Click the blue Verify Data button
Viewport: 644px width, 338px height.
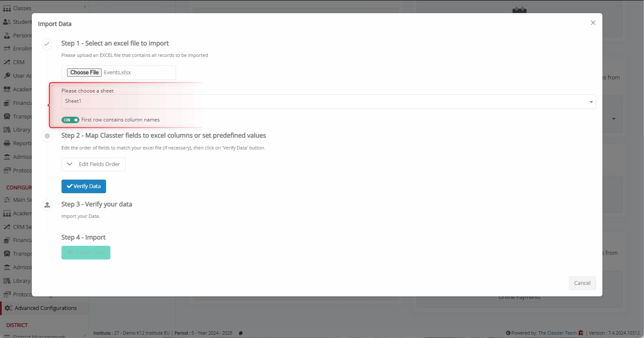coord(84,186)
